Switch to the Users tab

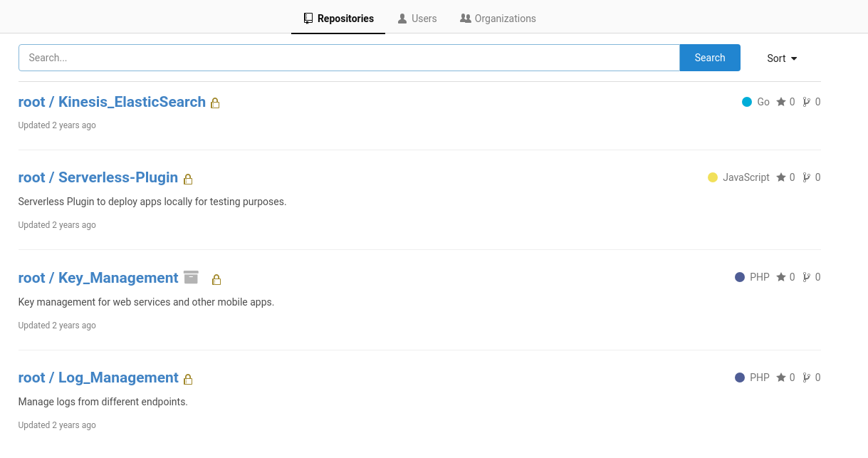click(x=417, y=19)
